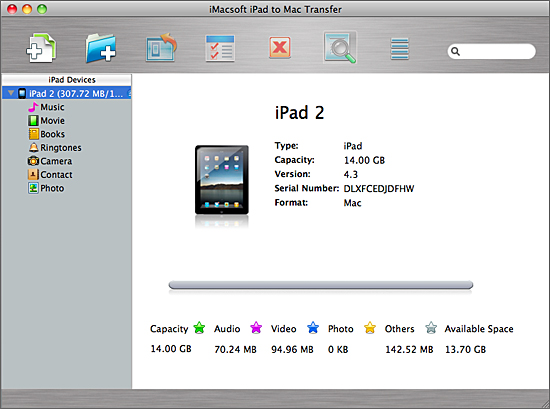Select Ringtones in the sidebar
The image size is (550, 409).
coord(55,148)
